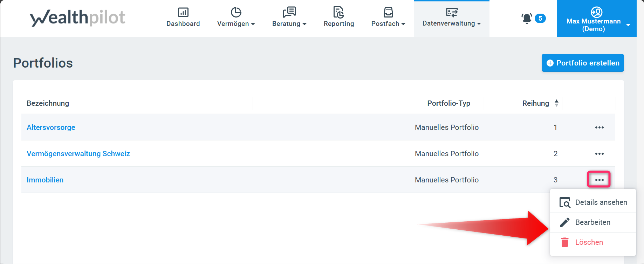
Task: Open three-dot menu for Vermögensverwaltung Schweiz
Action: pos(599,154)
